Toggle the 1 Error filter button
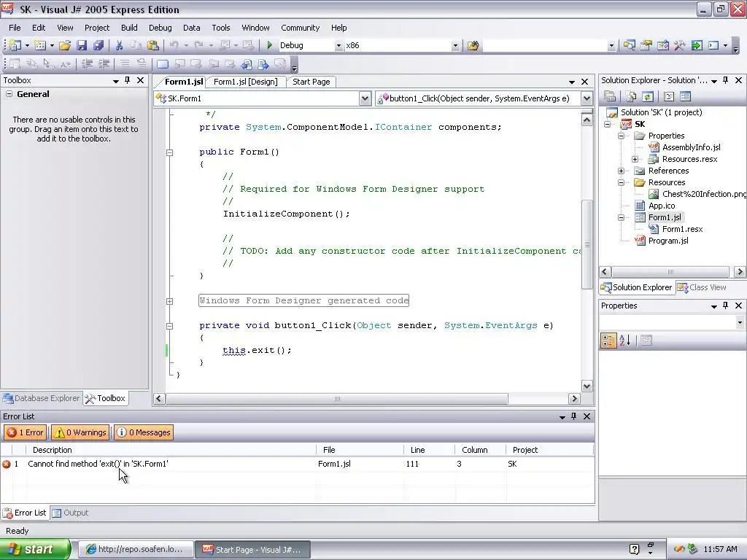 [x=26, y=432]
